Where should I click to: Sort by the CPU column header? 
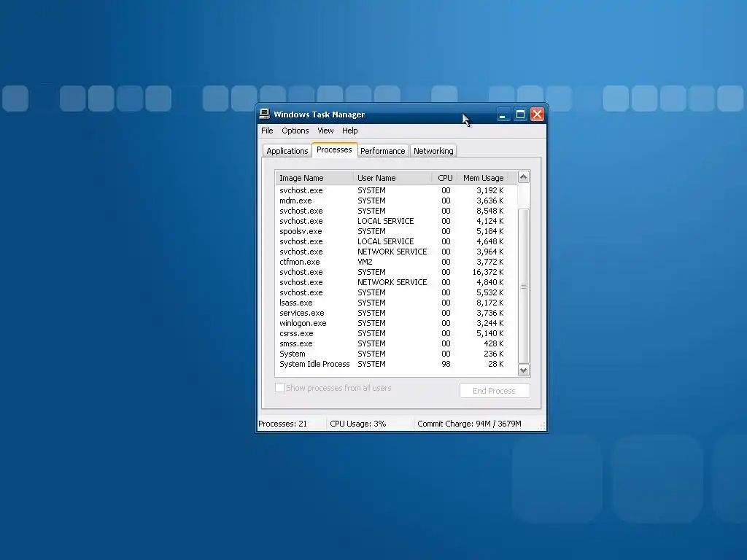(x=445, y=178)
